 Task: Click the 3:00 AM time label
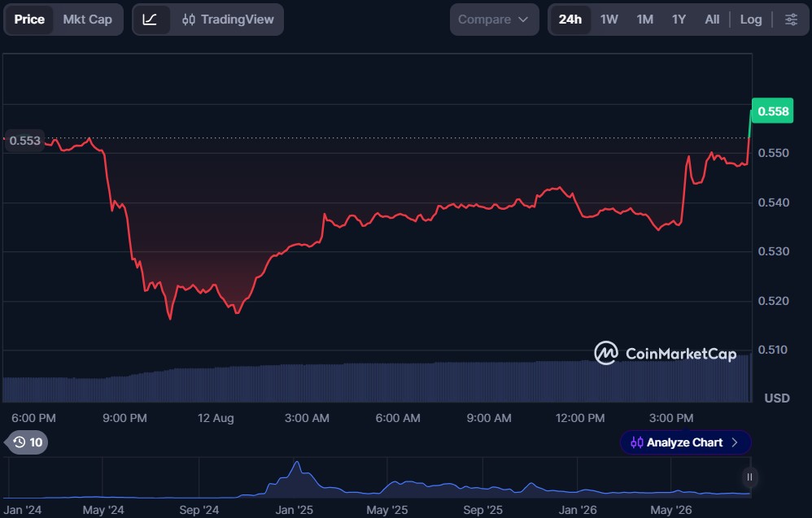coord(307,418)
